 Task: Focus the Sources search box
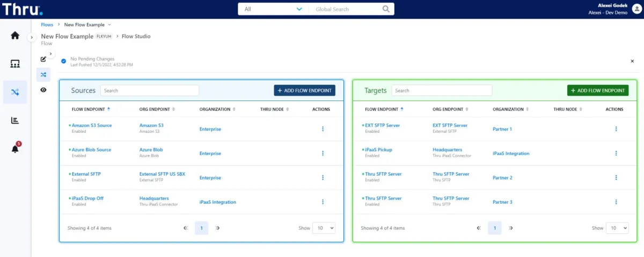pos(150,90)
